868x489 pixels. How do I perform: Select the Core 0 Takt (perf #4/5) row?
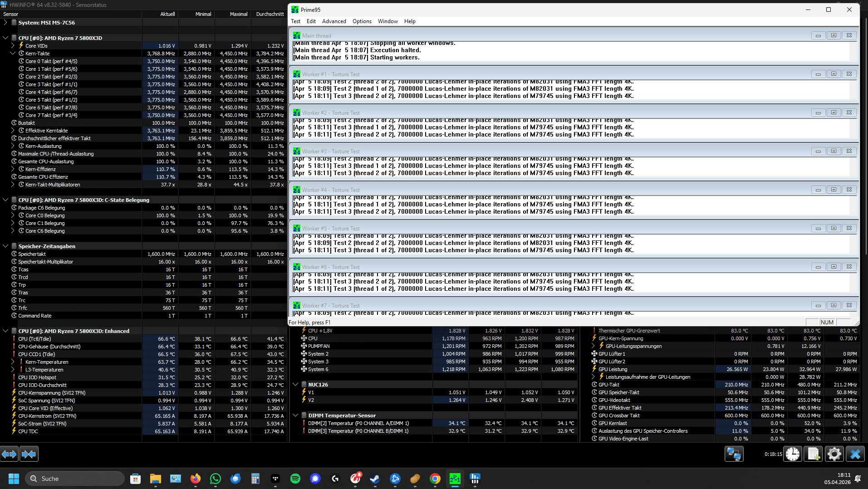pyautogui.click(x=143, y=61)
